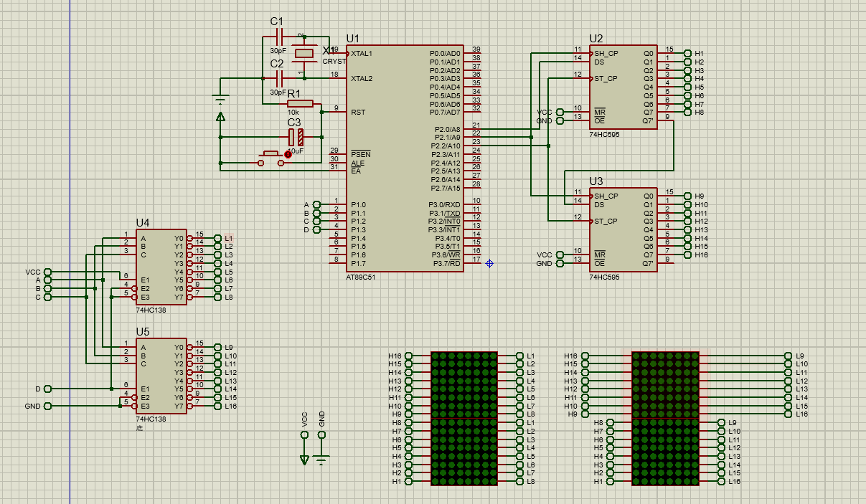Click the 'P2.0/A8' pin label on U1
Viewport: 866px width, 504px height.
(x=448, y=130)
